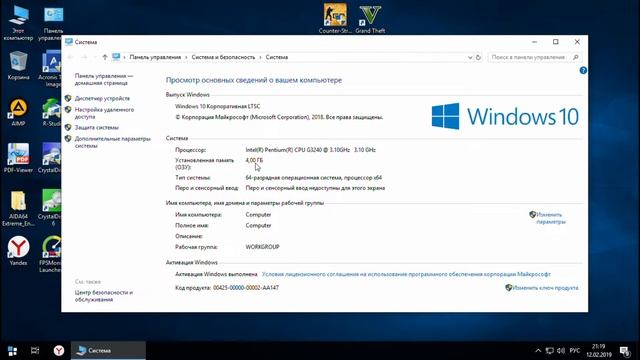640x360 pixels.
Task: Select Панель управления breadcrumb
Action: point(155,57)
